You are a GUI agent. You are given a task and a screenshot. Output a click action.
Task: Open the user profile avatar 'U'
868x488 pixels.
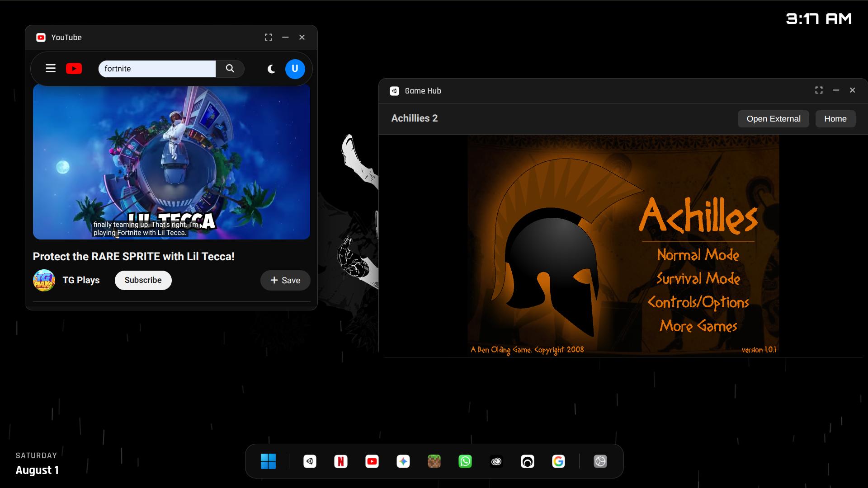point(295,69)
